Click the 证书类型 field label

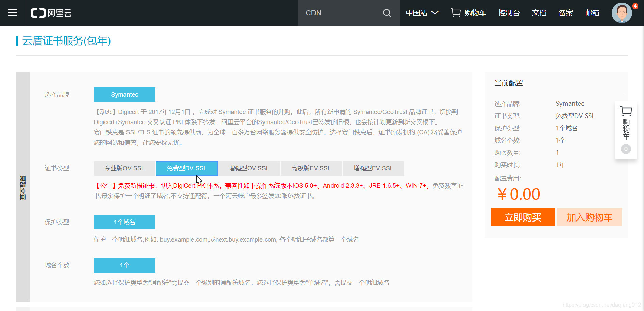(57, 168)
